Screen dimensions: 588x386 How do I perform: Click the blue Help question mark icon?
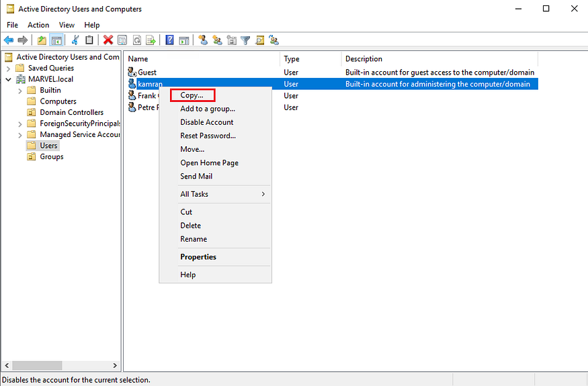point(170,40)
